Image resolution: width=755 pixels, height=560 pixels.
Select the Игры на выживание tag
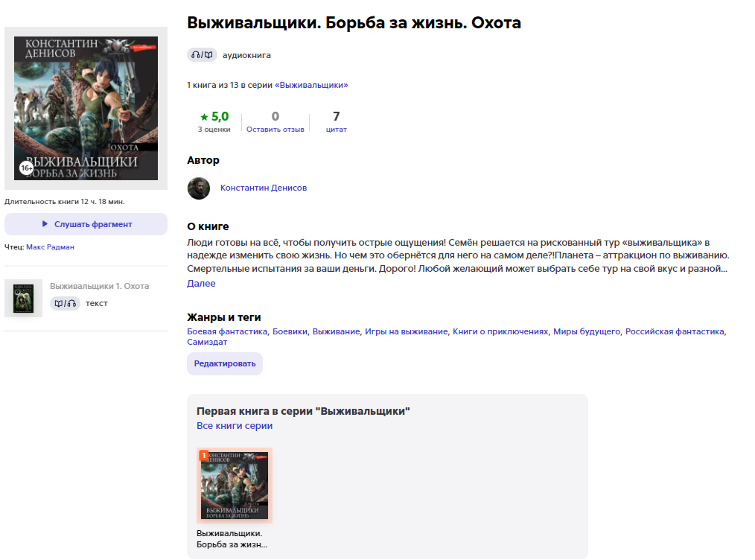coord(407,332)
